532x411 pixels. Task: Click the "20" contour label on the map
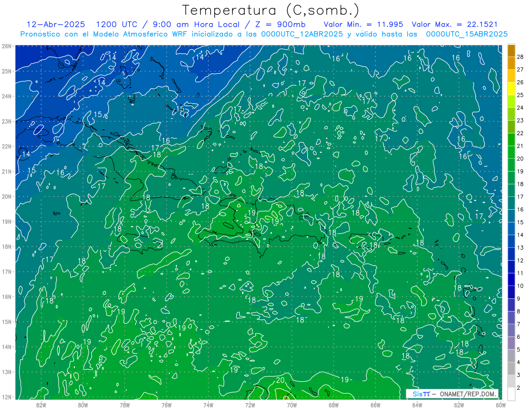pyautogui.click(x=280, y=380)
